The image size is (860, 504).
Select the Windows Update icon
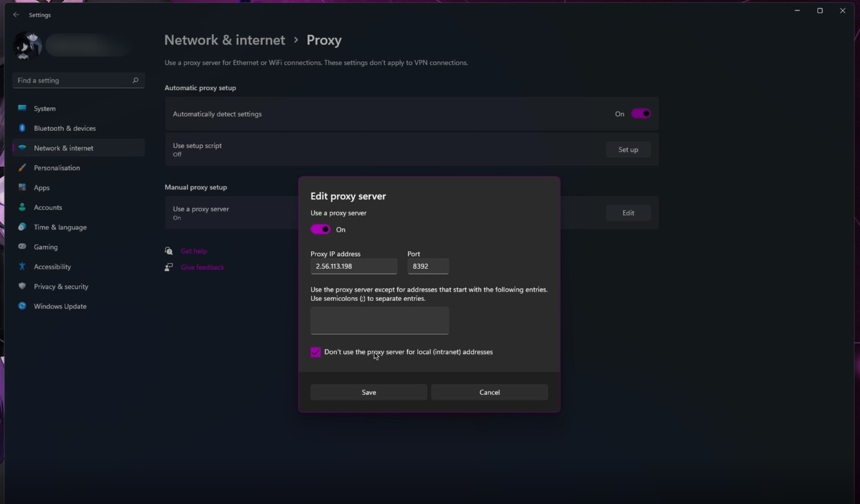22,306
